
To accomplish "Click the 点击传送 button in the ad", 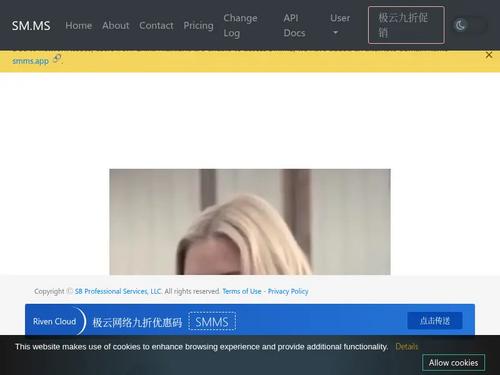I will click(x=435, y=321).
